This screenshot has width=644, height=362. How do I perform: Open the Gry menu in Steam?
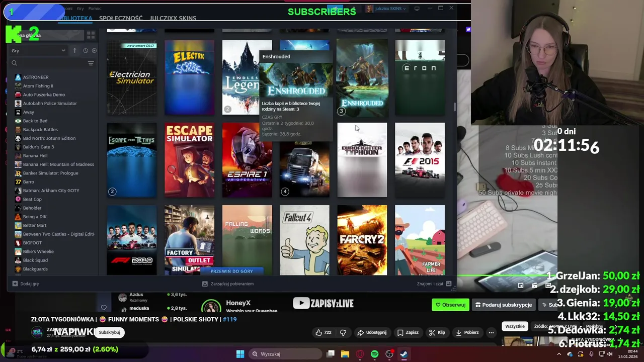(x=80, y=9)
